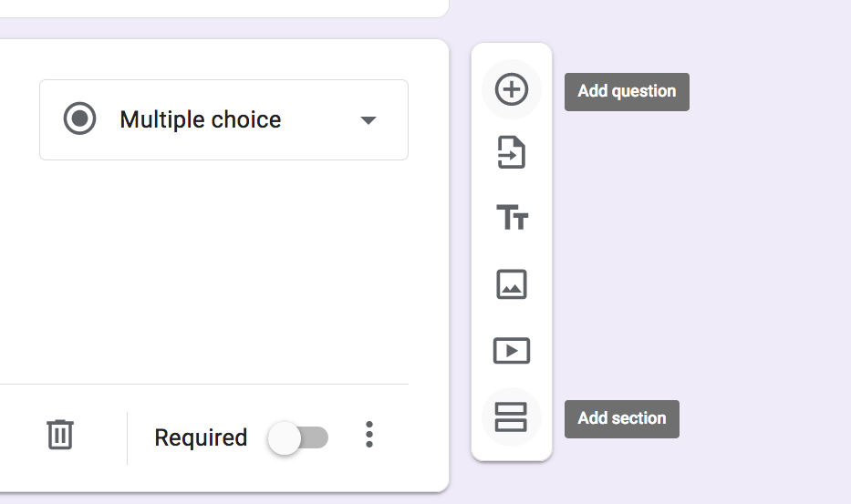Toggle the Required switch on
Image resolution: width=851 pixels, height=504 pixels.
point(298,437)
